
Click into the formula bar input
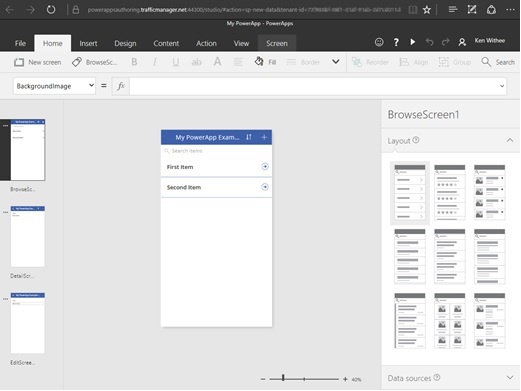(313, 86)
